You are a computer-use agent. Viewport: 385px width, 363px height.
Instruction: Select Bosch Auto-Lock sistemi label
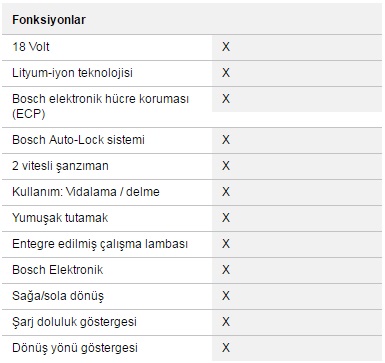pyautogui.click(x=78, y=139)
